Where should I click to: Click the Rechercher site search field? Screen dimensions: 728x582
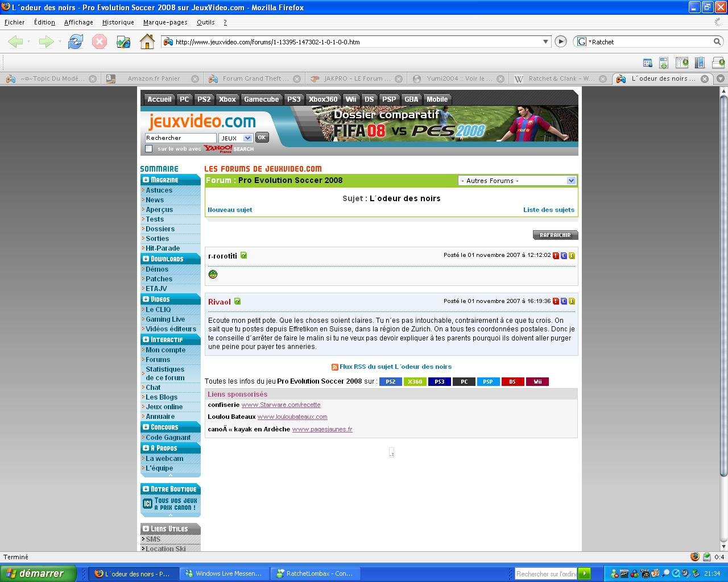(x=181, y=138)
